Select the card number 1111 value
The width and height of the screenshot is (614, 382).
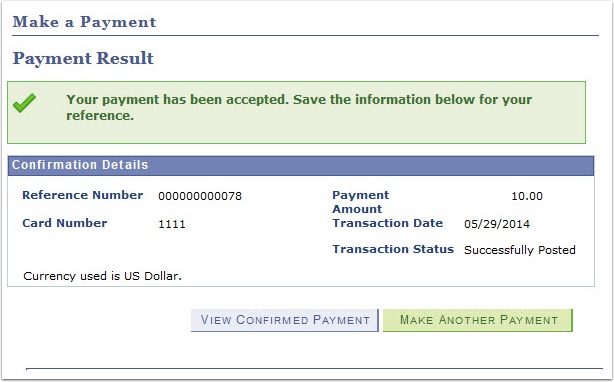coord(172,224)
